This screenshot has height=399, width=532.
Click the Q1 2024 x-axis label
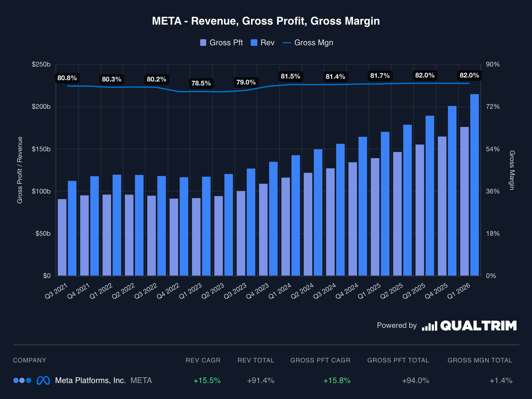(280, 291)
